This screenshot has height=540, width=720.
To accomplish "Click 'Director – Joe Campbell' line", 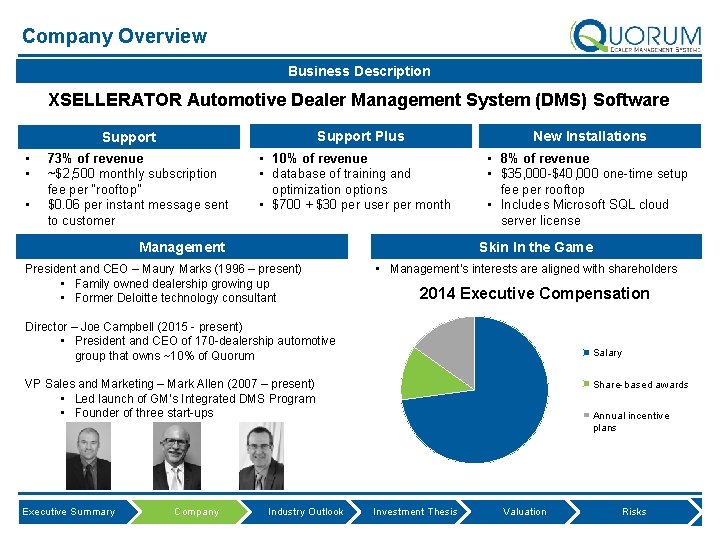I will [134, 326].
